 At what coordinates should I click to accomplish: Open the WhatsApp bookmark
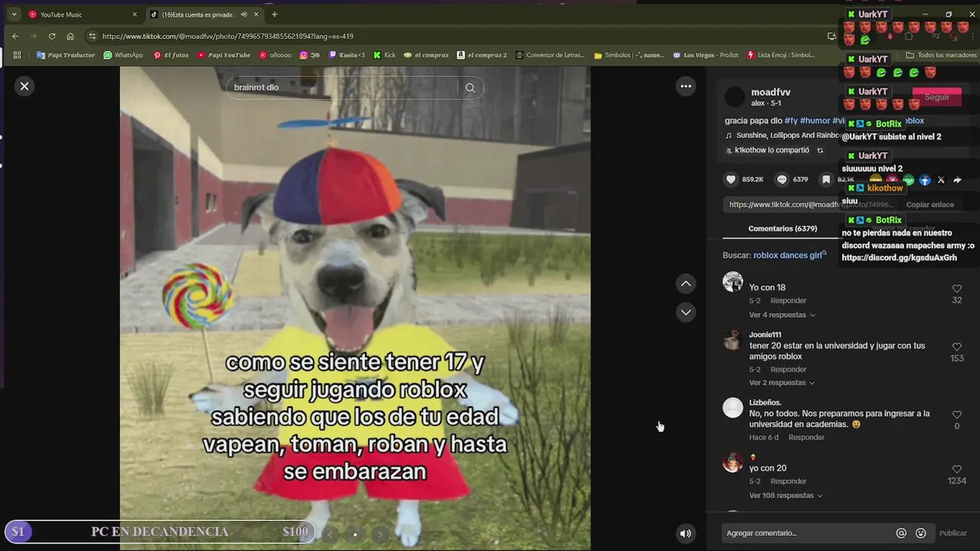pyautogui.click(x=123, y=55)
